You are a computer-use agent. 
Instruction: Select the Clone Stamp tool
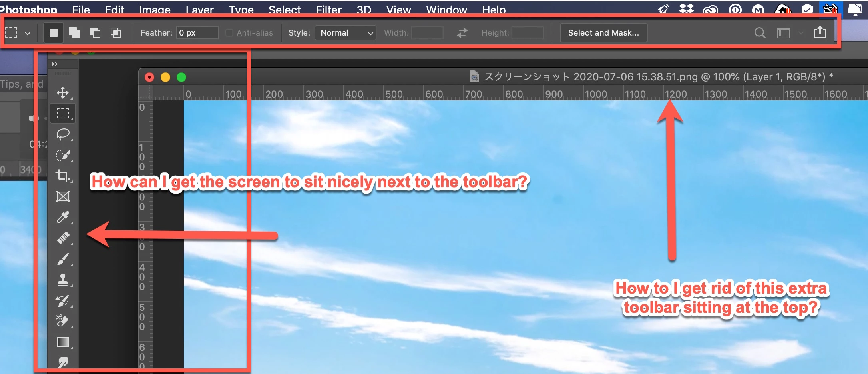pos(63,280)
